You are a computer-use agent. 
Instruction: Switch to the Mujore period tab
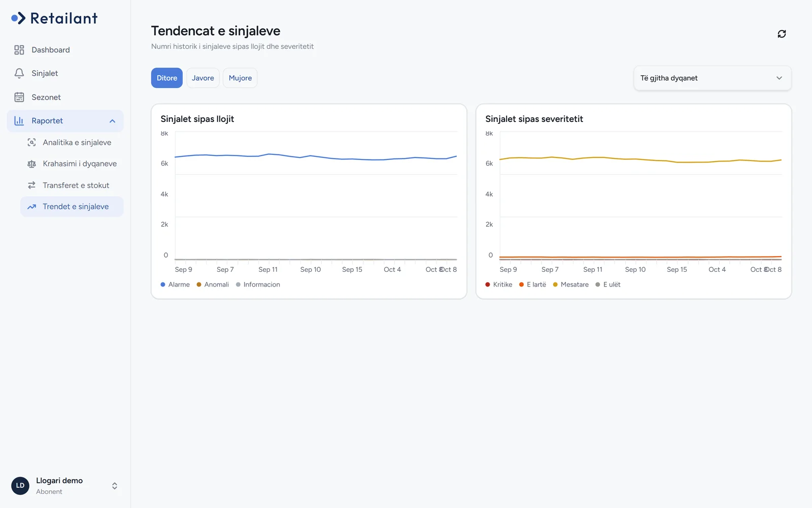(240, 78)
